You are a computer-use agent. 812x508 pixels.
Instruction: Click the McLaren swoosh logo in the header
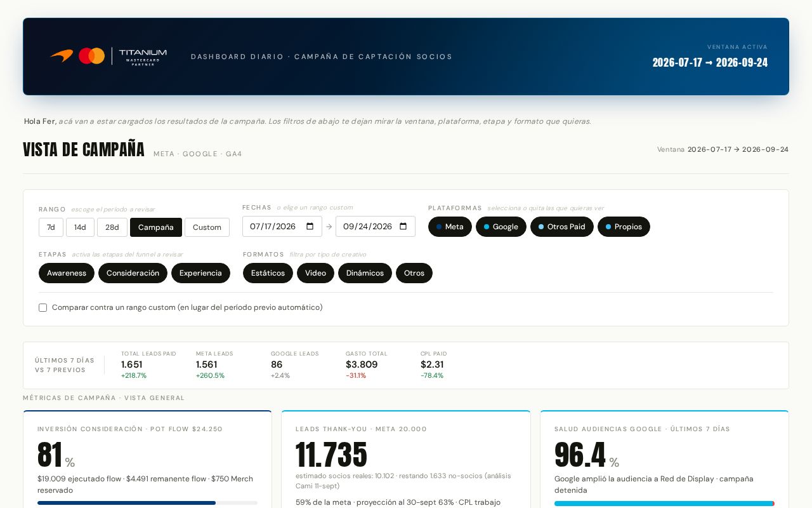click(x=62, y=56)
